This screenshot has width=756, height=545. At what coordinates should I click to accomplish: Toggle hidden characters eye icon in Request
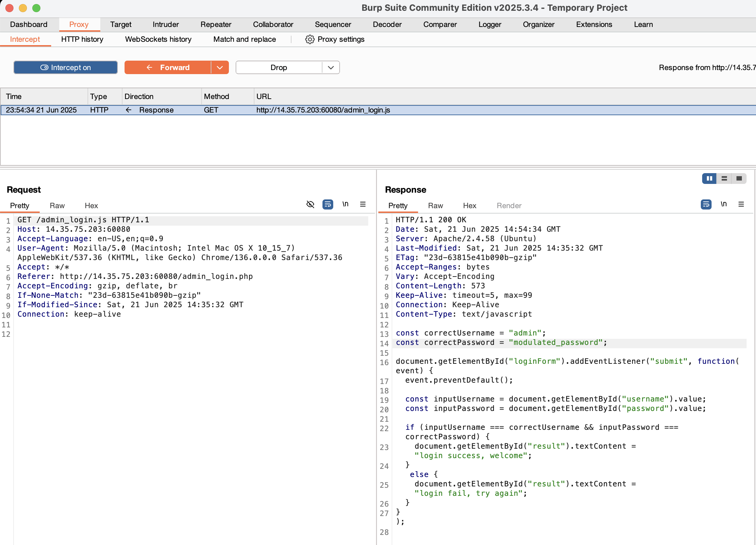click(x=310, y=204)
